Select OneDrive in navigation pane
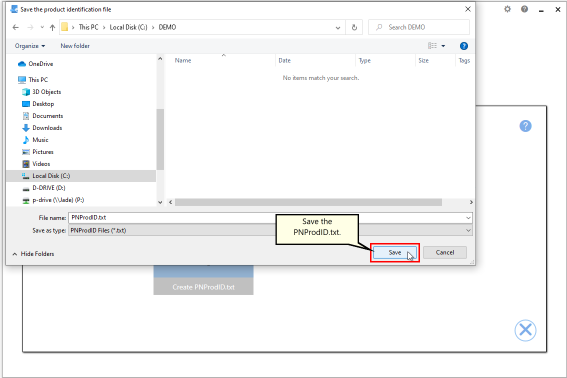This screenshot has height=378, width=567. click(35, 64)
